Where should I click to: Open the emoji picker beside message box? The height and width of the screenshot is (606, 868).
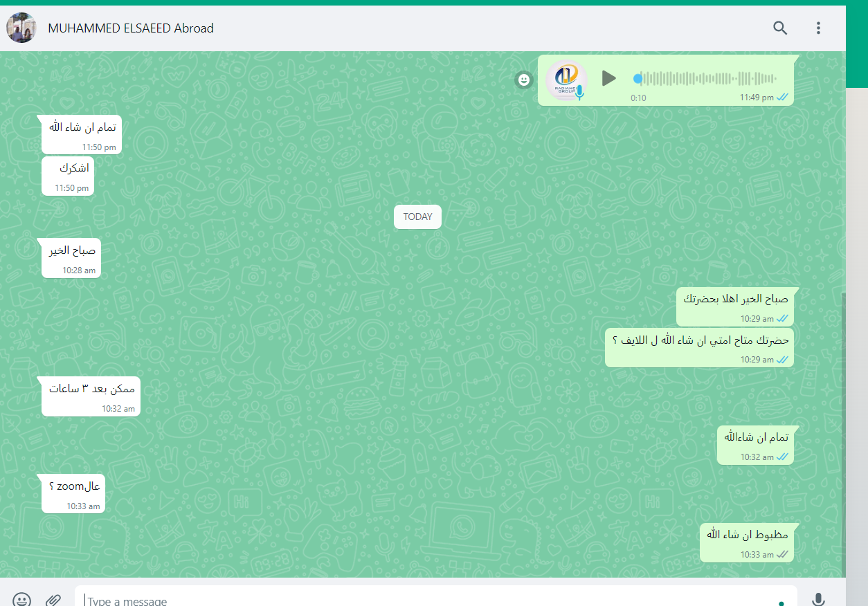22,600
